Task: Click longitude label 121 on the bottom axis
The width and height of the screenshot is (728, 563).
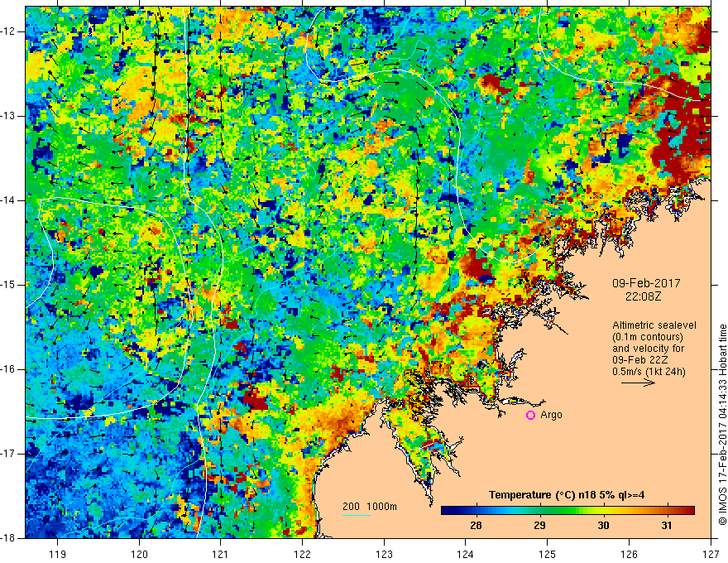Action: [x=221, y=554]
